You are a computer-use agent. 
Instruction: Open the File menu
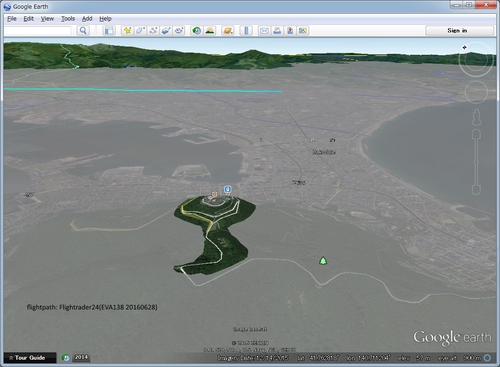click(12, 19)
